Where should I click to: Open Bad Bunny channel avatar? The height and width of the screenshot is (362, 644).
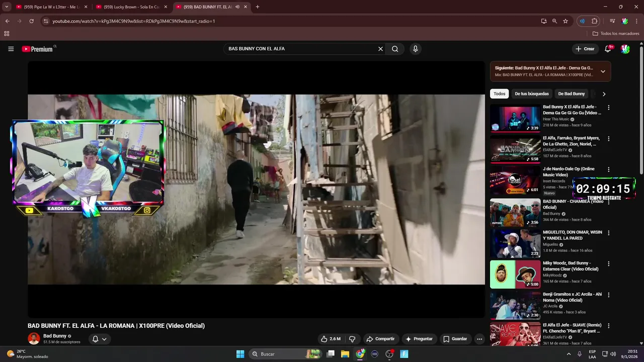[x=34, y=338]
